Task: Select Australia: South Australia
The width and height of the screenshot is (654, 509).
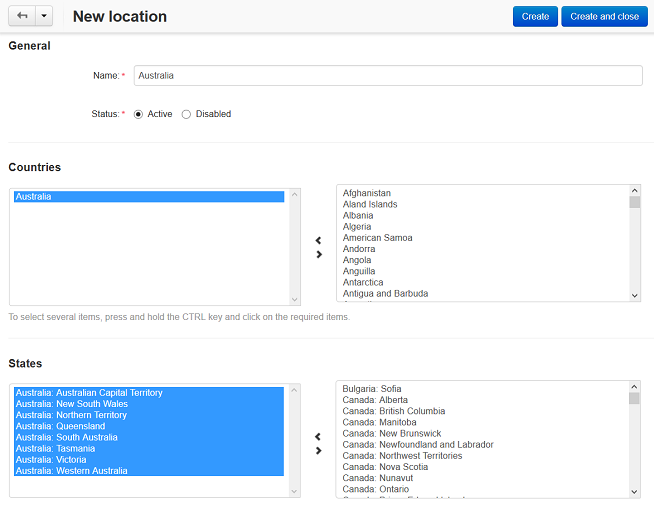Action: (x=149, y=437)
